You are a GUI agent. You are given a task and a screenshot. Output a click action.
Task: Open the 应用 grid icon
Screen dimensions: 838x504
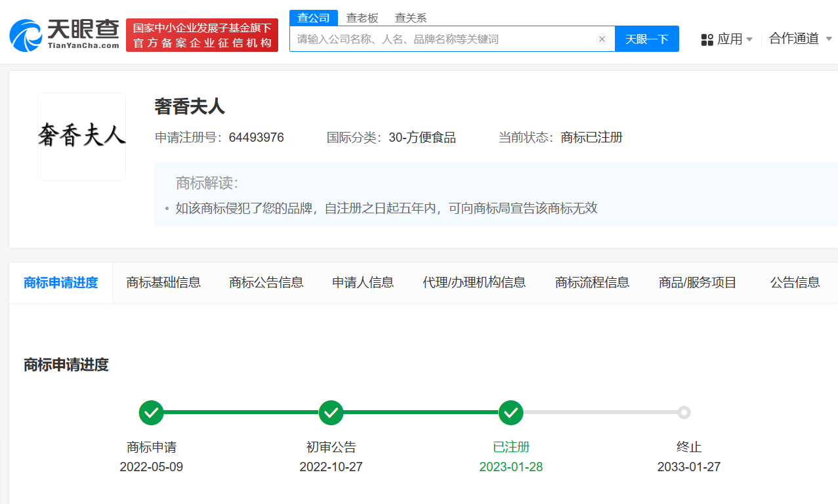point(707,39)
